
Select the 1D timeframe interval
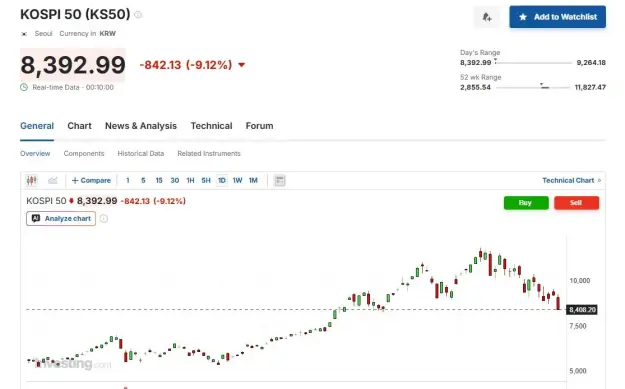coord(222,181)
